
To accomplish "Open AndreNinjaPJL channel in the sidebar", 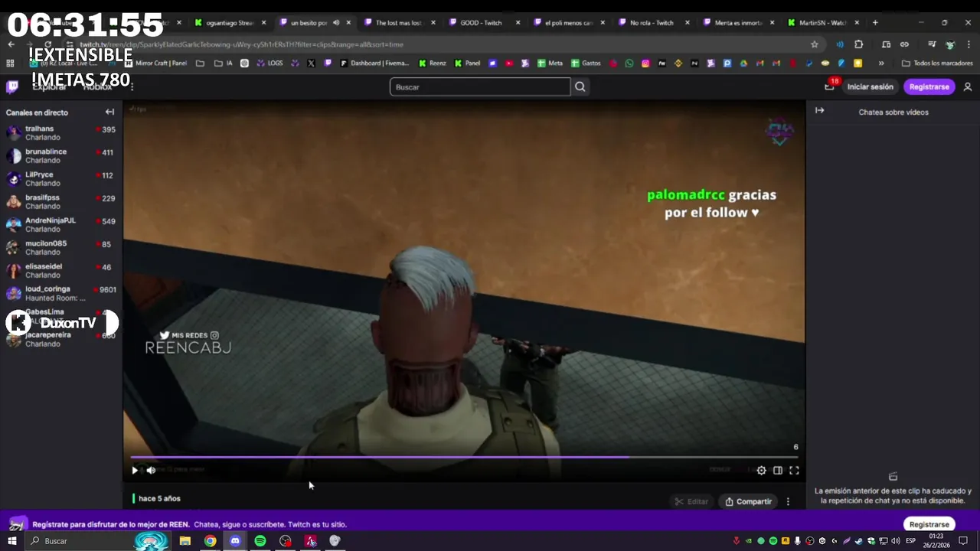I will point(61,225).
